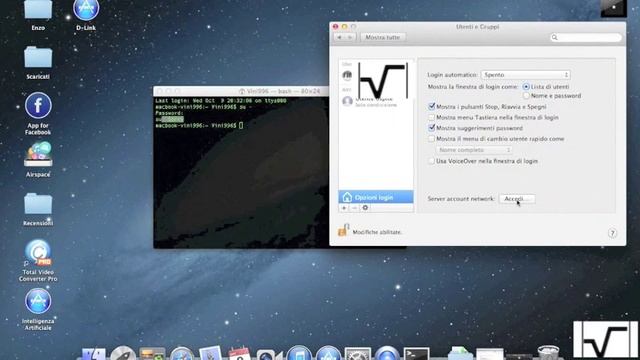This screenshot has width=640, height=360.
Task: Open the Login automatico dropdown showing Spento
Action: (x=525, y=75)
